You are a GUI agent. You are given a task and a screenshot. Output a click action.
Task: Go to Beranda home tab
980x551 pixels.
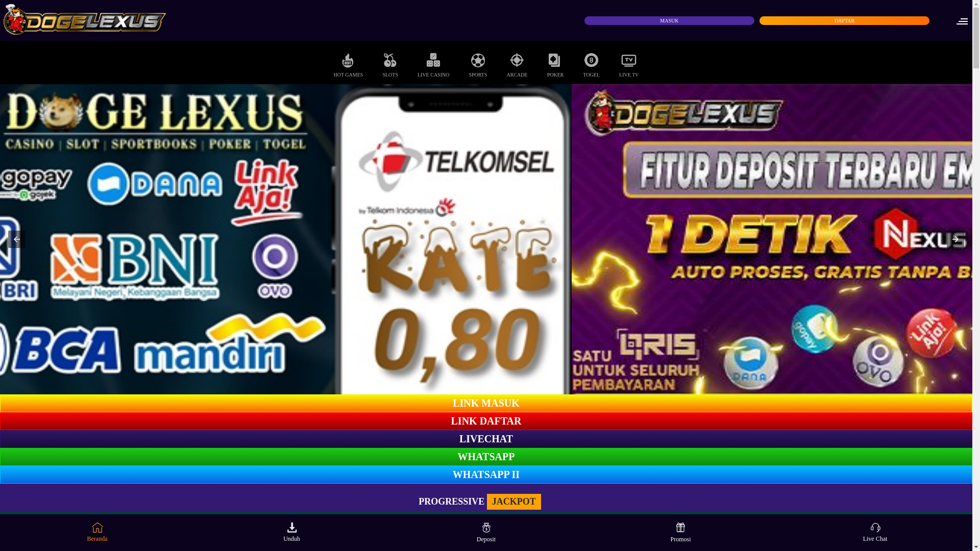click(97, 532)
